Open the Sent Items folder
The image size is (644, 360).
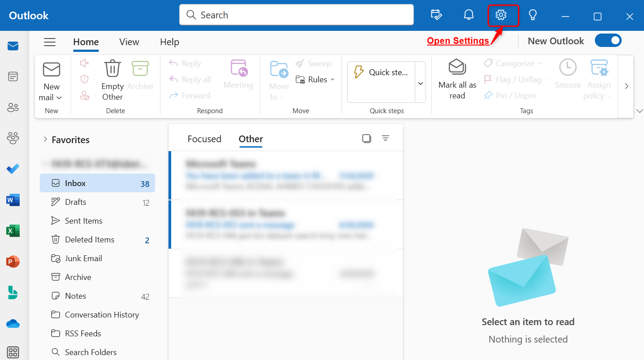tap(97, 221)
